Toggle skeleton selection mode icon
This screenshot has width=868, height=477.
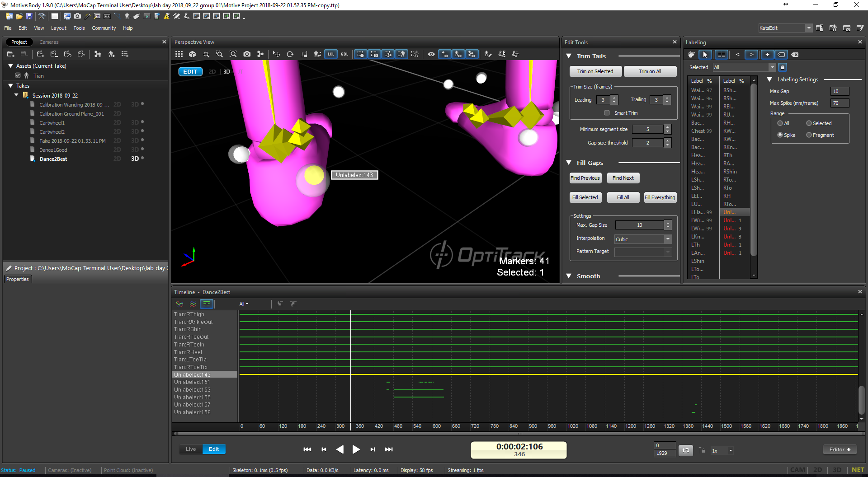(401, 54)
